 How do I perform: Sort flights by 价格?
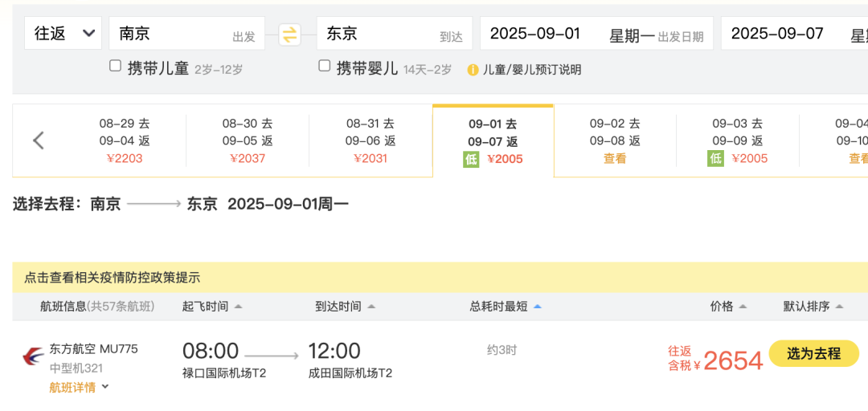[x=721, y=307]
